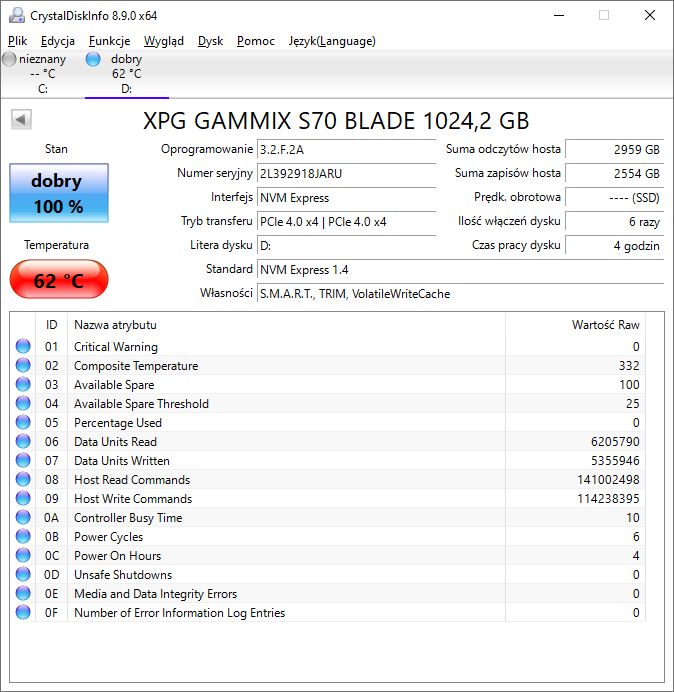Click the Tryb transferu PCIe 4.0 x4 field
The image size is (674, 692).
click(x=346, y=221)
